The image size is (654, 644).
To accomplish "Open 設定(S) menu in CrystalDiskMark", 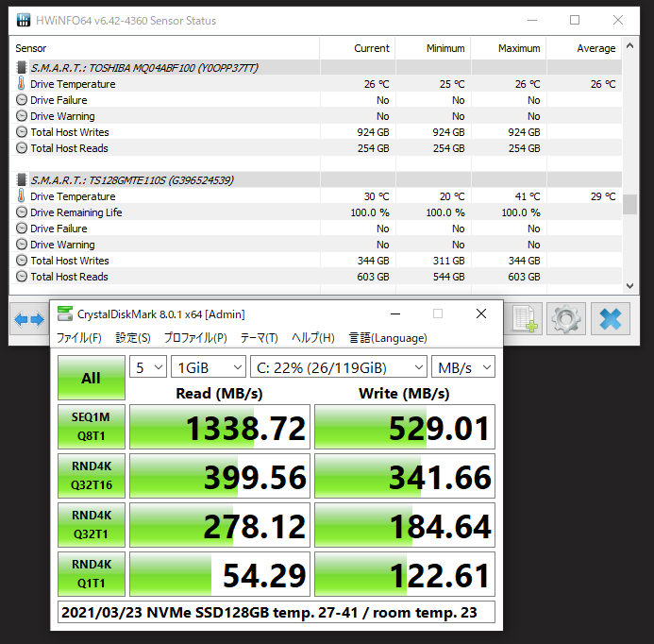I will [x=133, y=338].
